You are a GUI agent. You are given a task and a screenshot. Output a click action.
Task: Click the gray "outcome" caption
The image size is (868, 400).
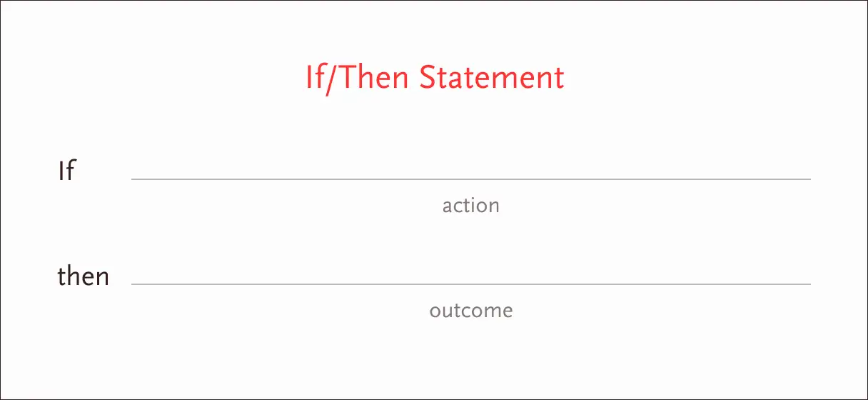click(x=471, y=311)
